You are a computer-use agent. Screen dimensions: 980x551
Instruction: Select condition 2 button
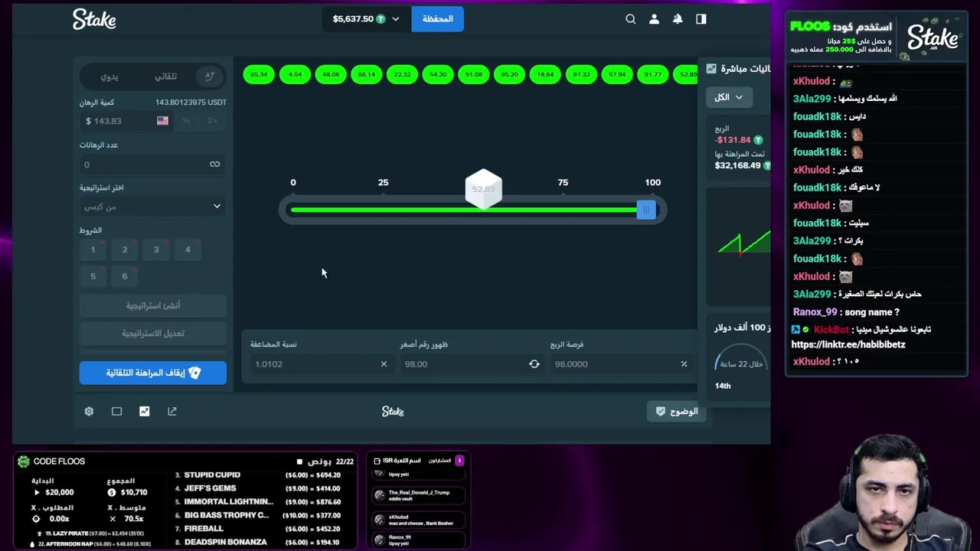[x=125, y=249]
